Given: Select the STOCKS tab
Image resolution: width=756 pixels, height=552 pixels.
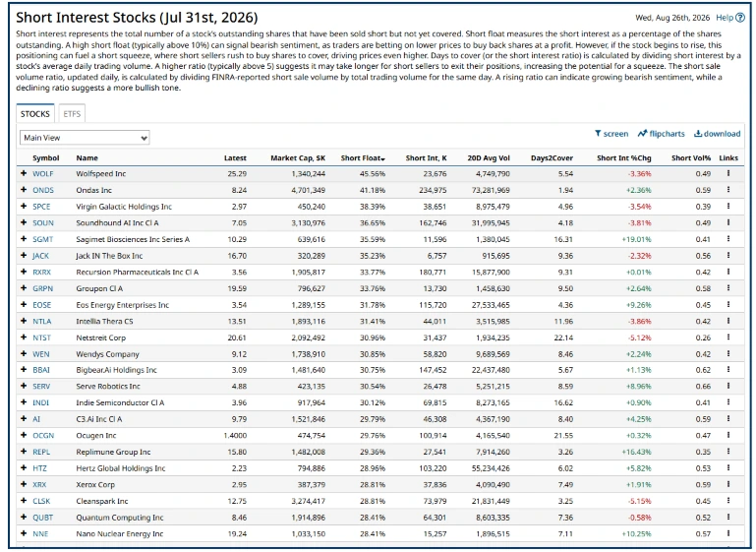Looking at the screenshot, I should [x=35, y=114].
